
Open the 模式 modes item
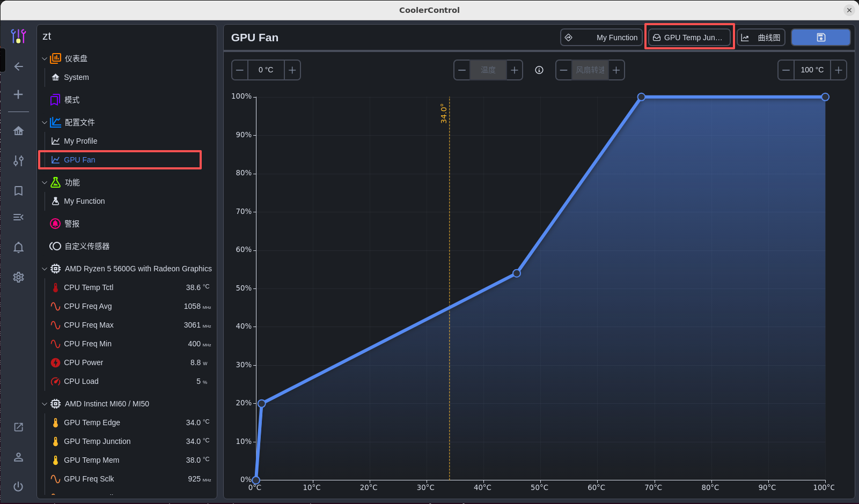pos(72,100)
